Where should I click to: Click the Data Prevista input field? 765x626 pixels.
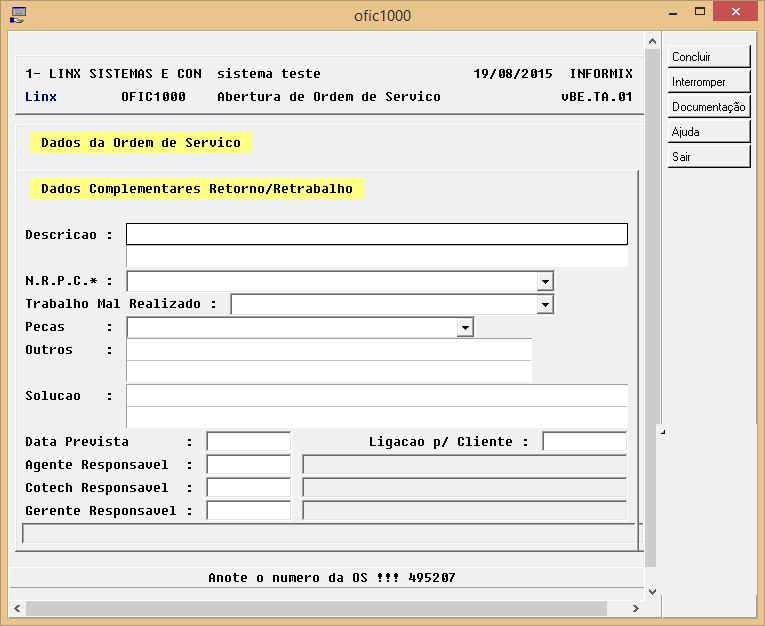249,442
